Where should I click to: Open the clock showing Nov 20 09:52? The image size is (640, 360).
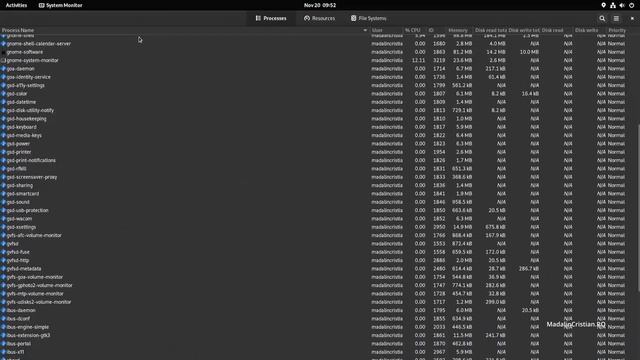(320, 5)
